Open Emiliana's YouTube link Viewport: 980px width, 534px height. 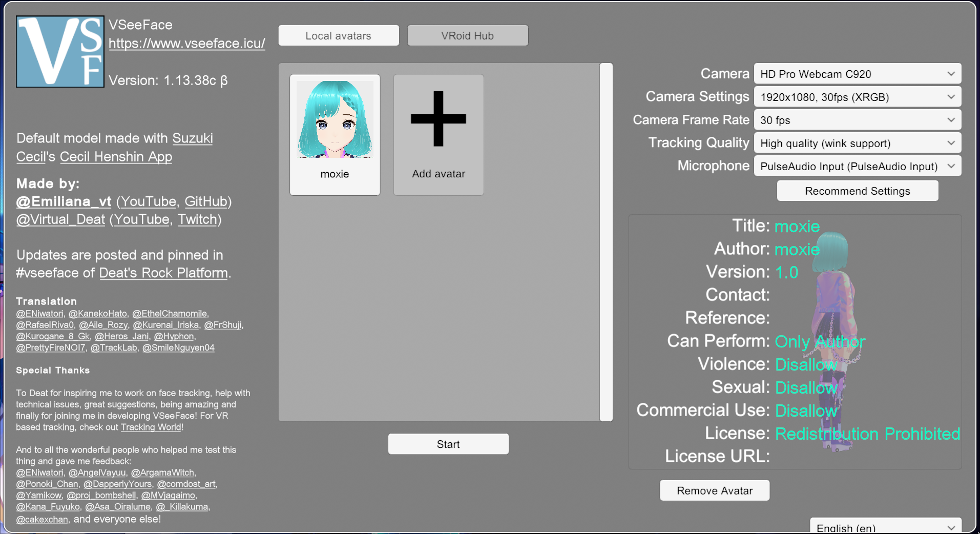[x=149, y=201]
